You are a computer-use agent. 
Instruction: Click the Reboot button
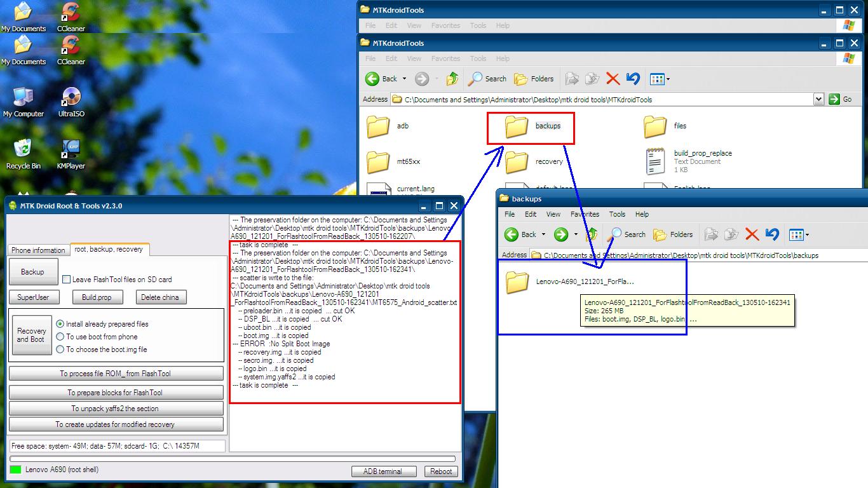point(441,471)
